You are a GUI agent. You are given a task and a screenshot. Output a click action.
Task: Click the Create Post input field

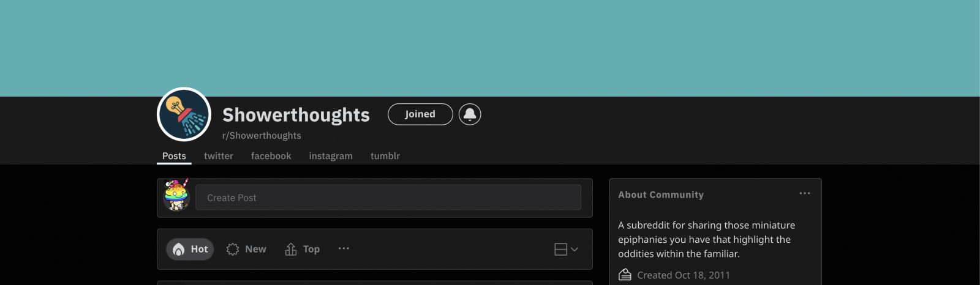coord(388,198)
